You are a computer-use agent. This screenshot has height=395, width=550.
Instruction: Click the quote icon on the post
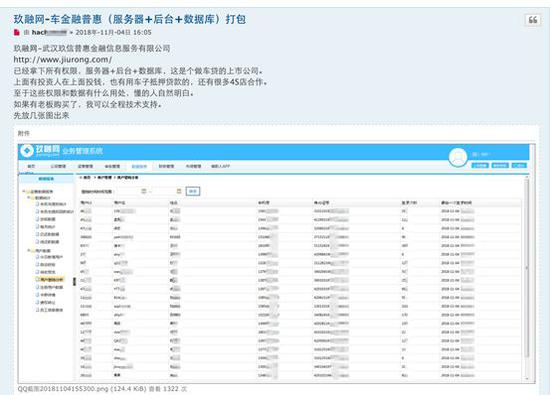[532, 20]
